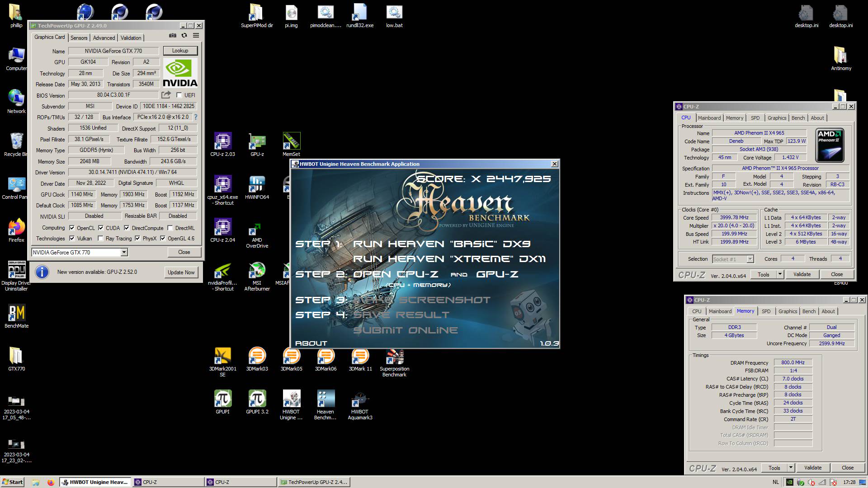
Task: Open Display Driver Uninstaller icon
Action: (x=17, y=277)
